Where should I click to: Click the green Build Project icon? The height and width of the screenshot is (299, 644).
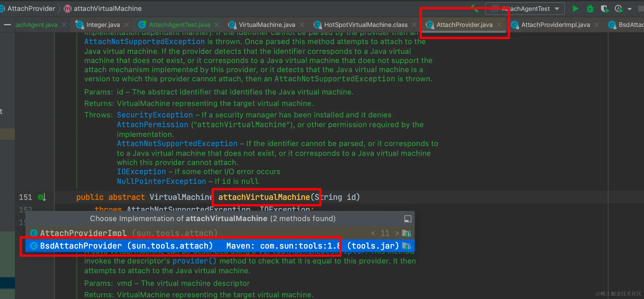coord(475,9)
